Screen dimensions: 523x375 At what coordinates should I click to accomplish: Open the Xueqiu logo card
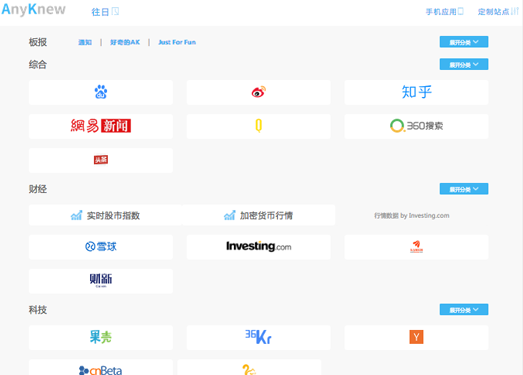(x=101, y=247)
